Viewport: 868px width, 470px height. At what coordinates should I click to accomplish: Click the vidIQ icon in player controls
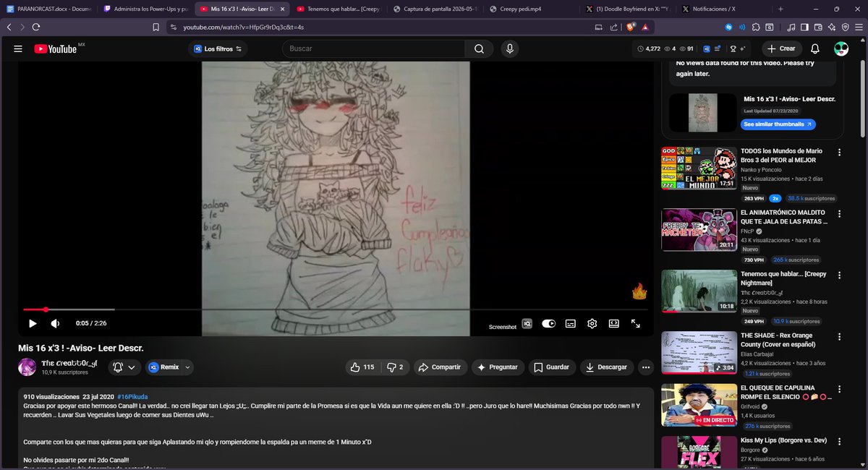point(527,323)
